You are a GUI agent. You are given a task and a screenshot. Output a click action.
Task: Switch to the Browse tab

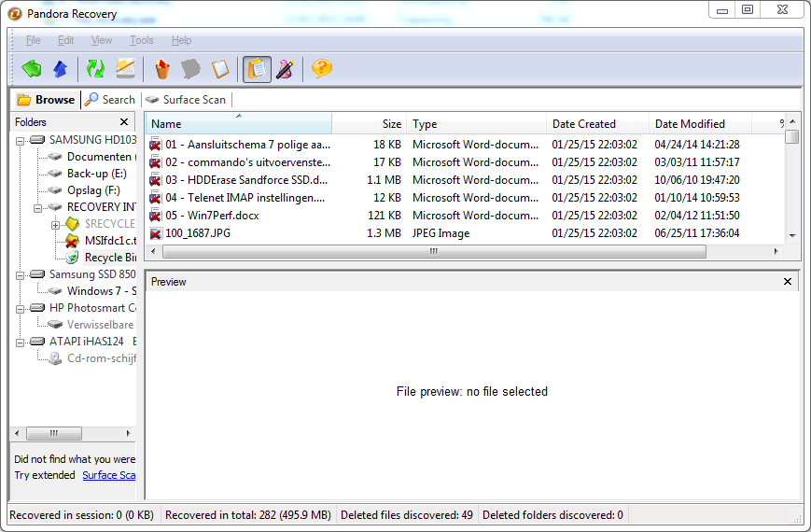point(46,99)
